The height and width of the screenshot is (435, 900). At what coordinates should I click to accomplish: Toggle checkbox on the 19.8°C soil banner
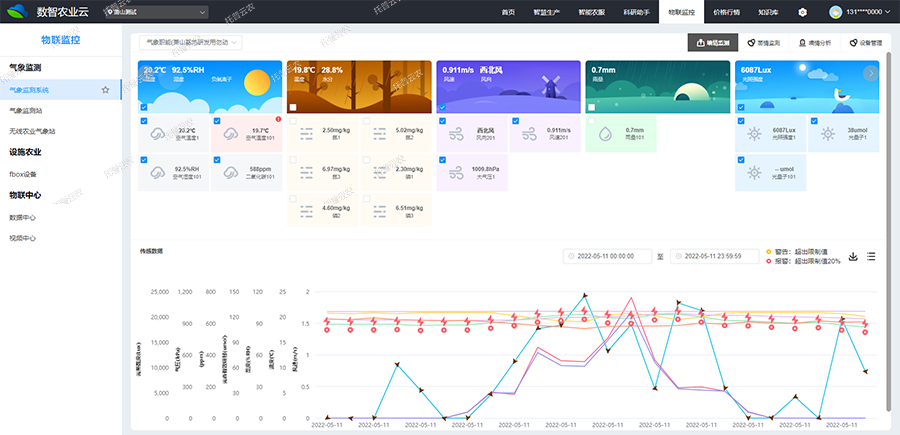pyautogui.click(x=292, y=107)
